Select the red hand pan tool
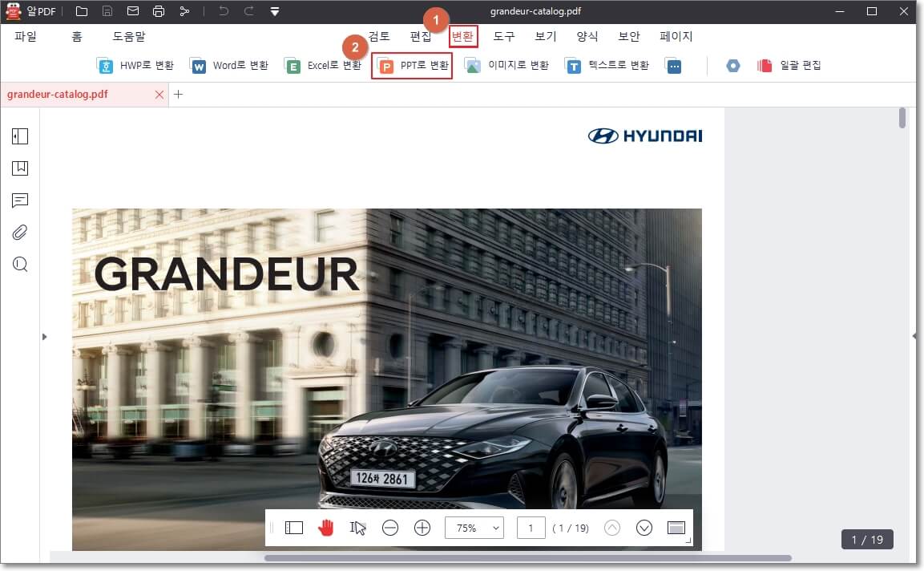The image size is (924, 571). point(326,528)
